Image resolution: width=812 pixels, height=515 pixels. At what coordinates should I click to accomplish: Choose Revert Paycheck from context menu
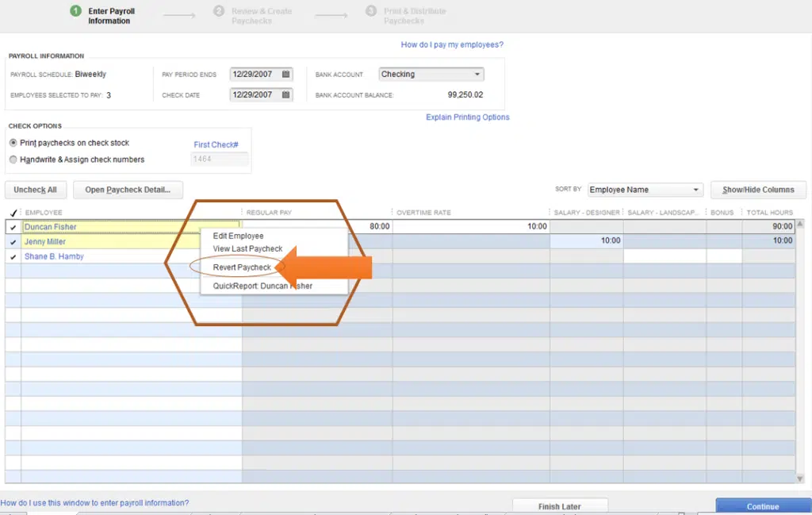click(242, 267)
